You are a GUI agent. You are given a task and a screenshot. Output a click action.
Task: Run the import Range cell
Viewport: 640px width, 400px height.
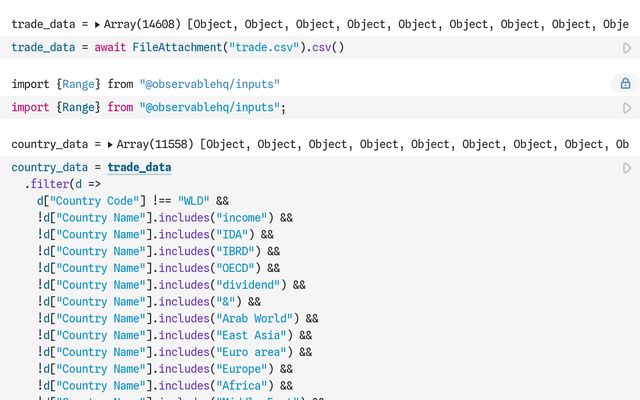click(x=627, y=107)
